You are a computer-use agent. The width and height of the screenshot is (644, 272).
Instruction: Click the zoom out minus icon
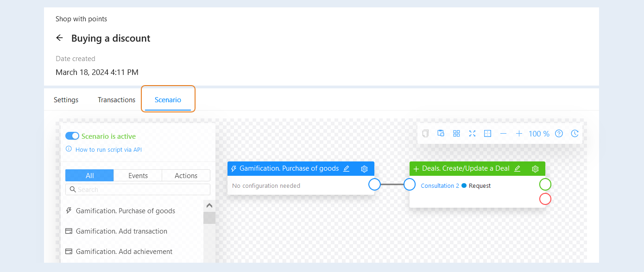(504, 133)
